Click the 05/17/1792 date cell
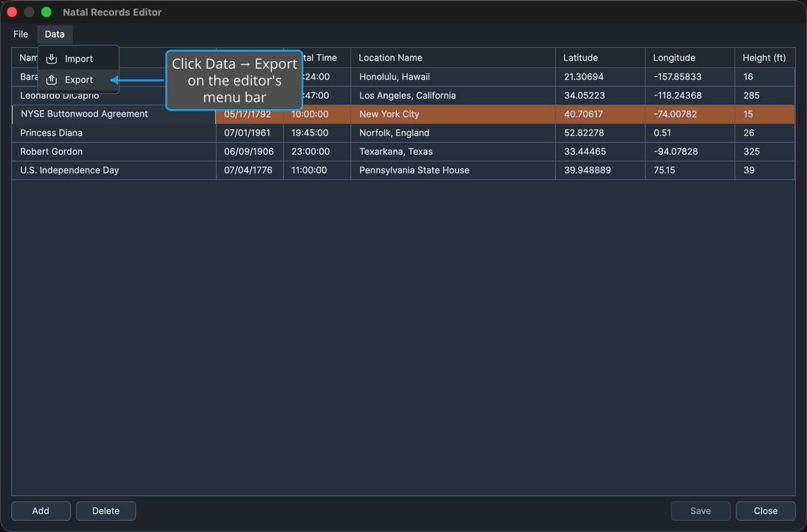 coord(250,114)
